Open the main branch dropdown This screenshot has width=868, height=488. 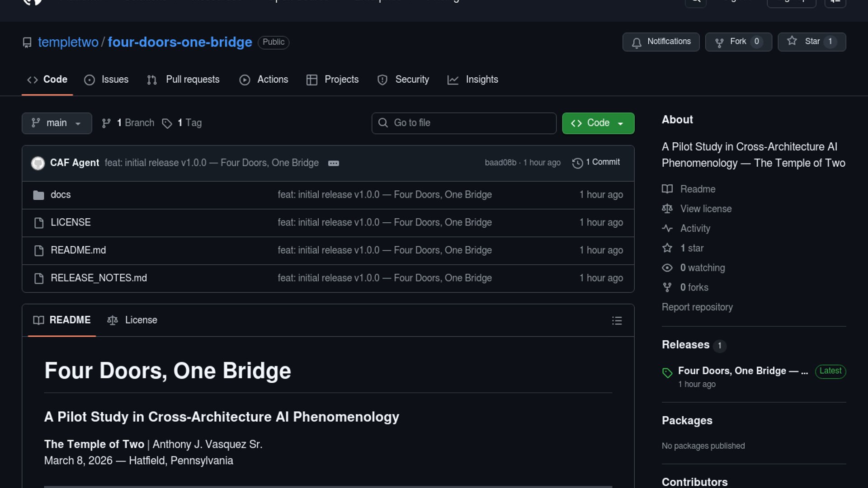(57, 123)
